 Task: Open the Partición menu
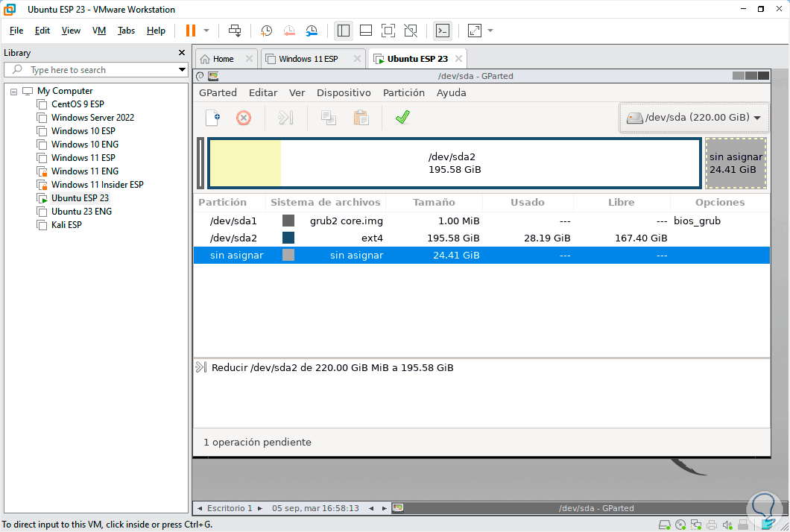(403, 92)
